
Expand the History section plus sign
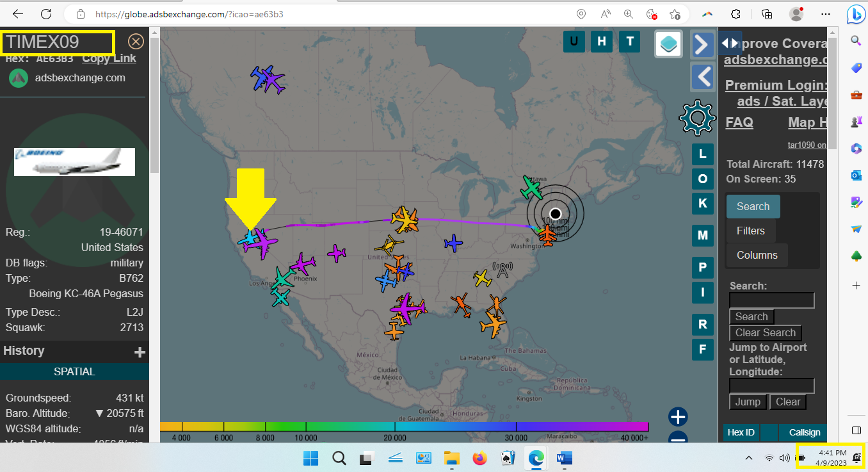[140, 352]
